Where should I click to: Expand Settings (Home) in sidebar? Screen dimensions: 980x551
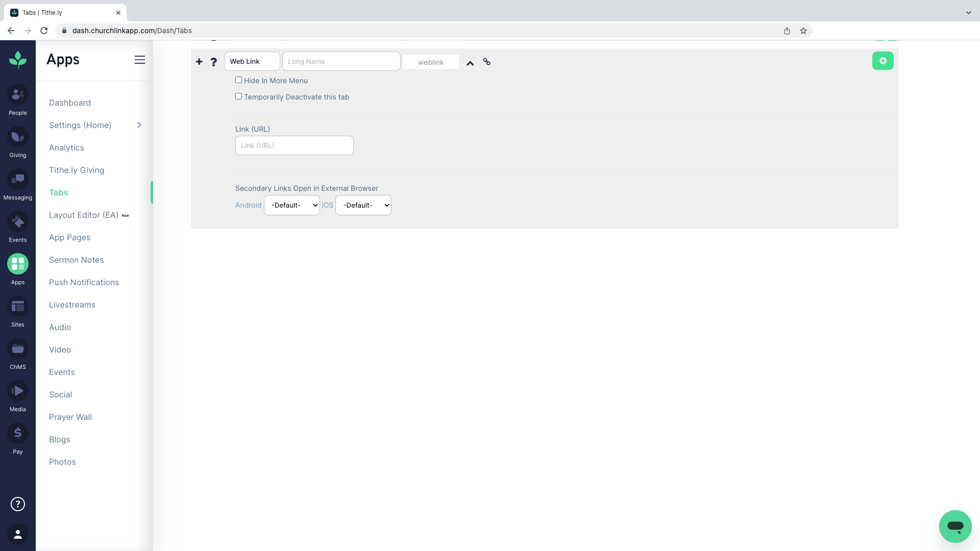[139, 125]
